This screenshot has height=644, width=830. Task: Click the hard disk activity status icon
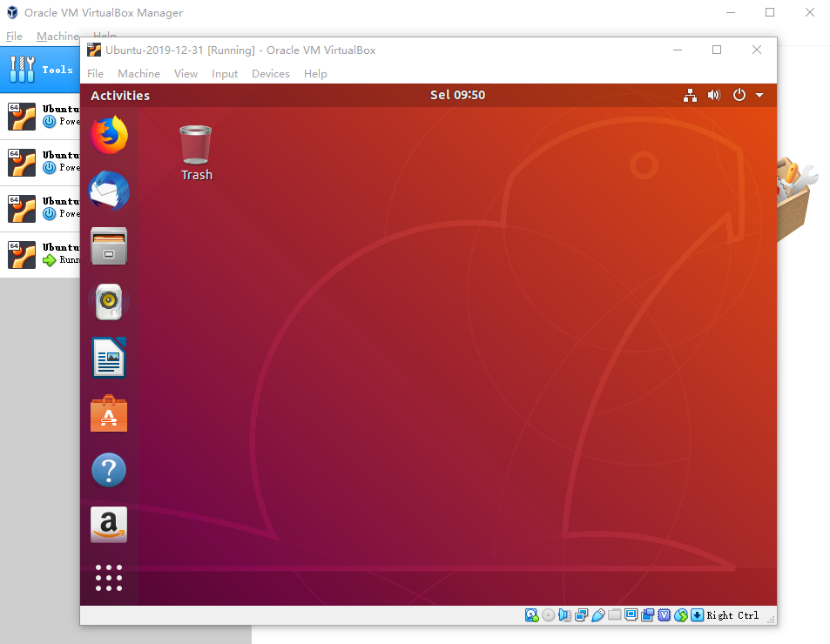click(x=531, y=615)
